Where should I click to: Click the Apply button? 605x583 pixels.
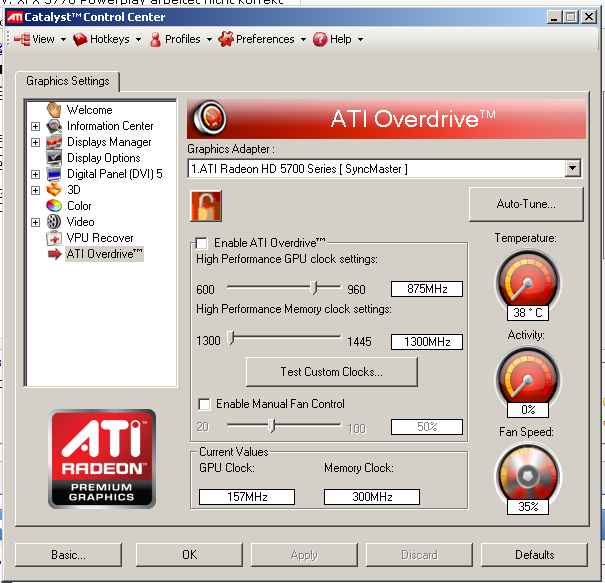304,555
